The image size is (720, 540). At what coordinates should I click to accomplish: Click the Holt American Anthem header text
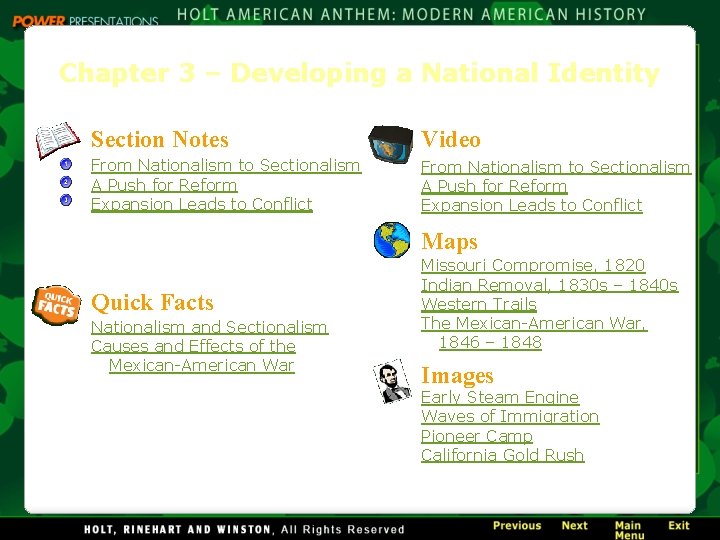click(x=411, y=15)
